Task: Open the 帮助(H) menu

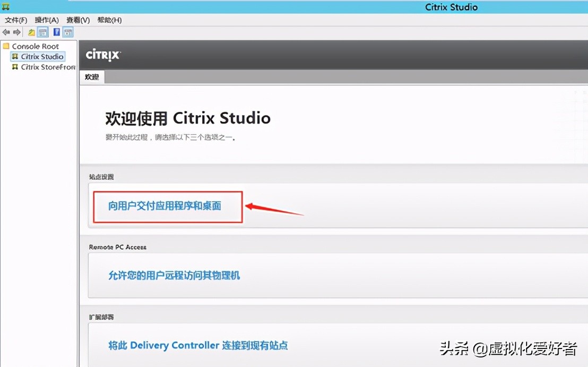Action: tap(109, 20)
